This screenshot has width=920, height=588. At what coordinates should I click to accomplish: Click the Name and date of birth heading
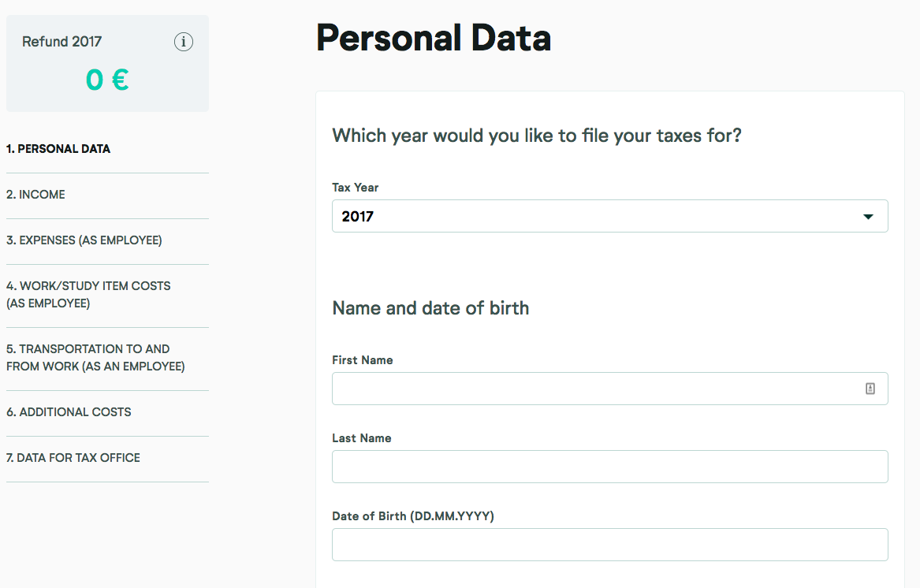tap(430, 308)
